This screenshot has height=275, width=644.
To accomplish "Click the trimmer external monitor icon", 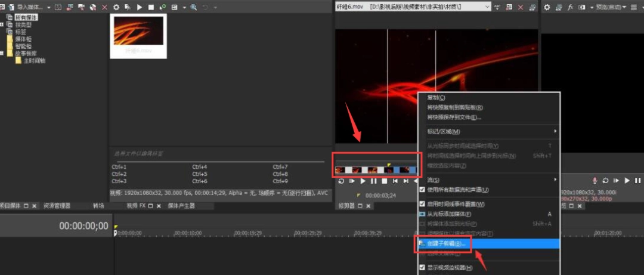I will point(532,7).
